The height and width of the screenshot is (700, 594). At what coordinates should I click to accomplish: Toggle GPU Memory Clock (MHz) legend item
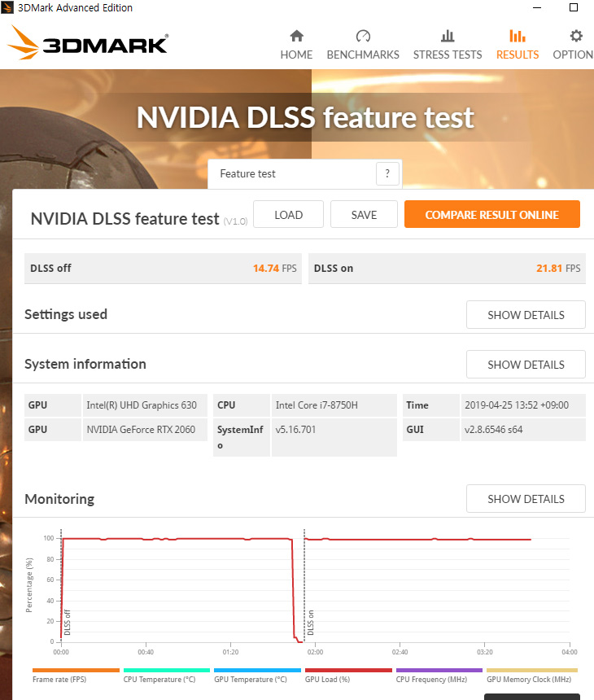pyautogui.click(x=532, y=676)
